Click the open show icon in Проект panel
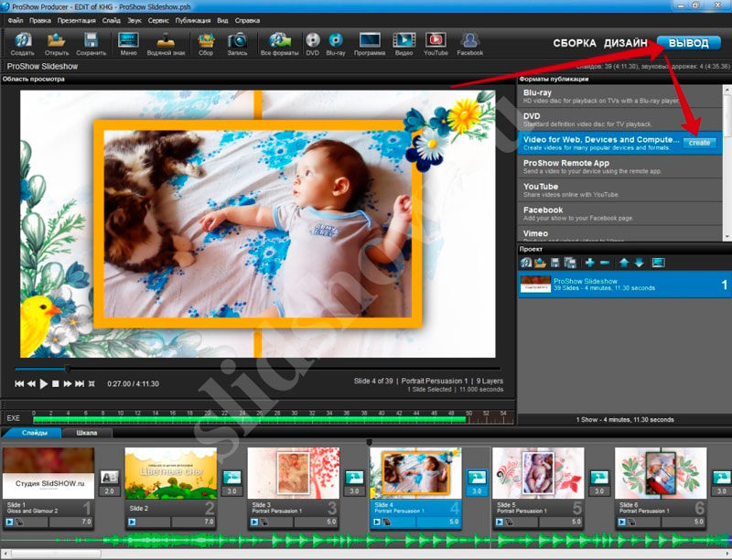The height and width of the screenshot is (560, 732). coord(540,263)
